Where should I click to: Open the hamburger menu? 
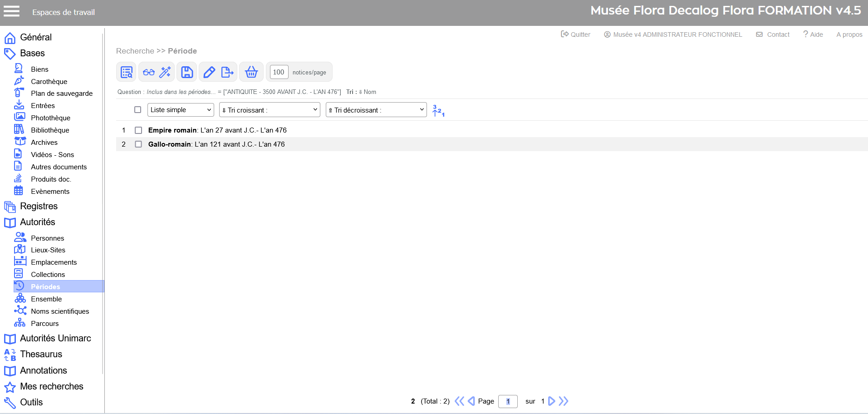tap(12, 11)
